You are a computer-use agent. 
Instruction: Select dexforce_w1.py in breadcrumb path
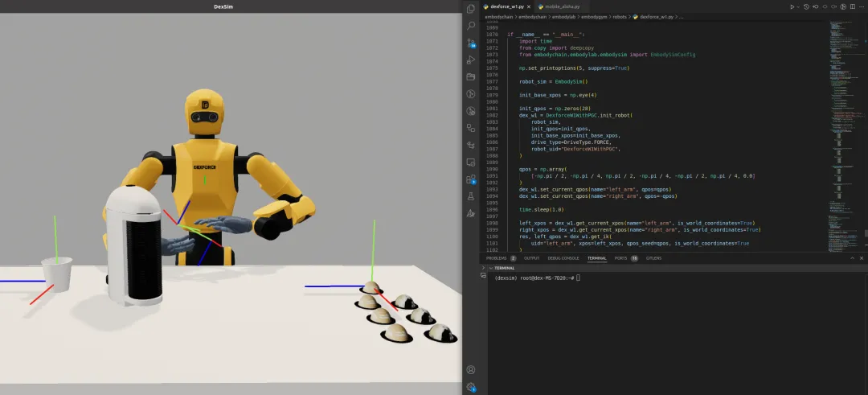click(x=657, y=17)
